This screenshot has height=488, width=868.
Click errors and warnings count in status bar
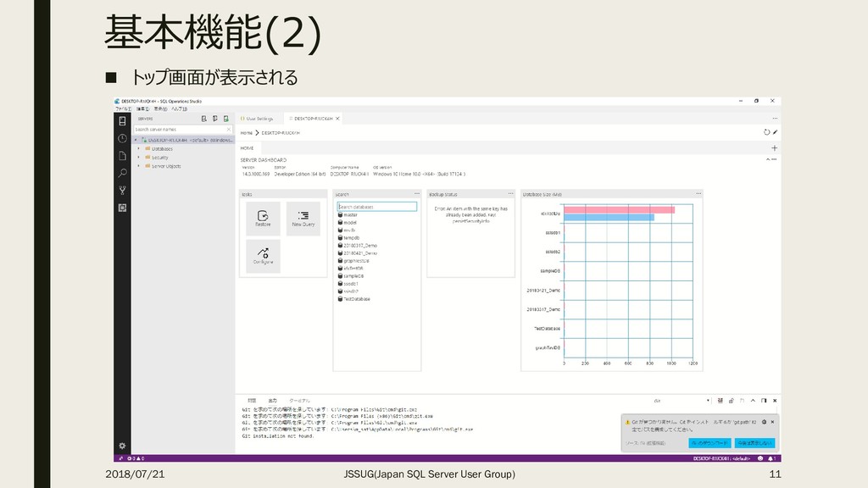pyautogui.click(x=136, y=458)
